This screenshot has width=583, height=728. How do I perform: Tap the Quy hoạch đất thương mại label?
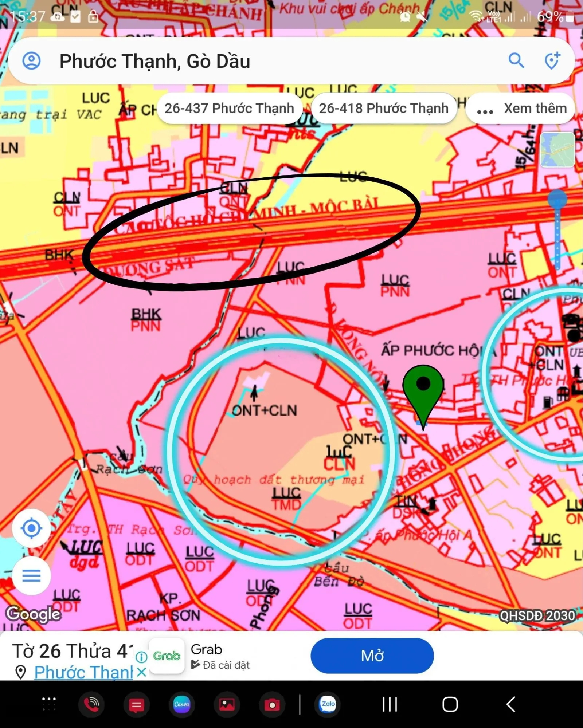click(x=274, y=479)
